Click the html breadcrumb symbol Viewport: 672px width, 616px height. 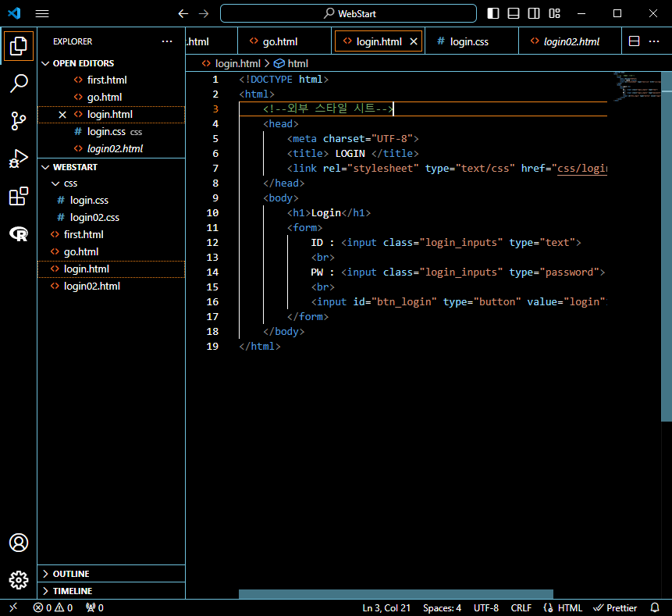pos(291,63)
